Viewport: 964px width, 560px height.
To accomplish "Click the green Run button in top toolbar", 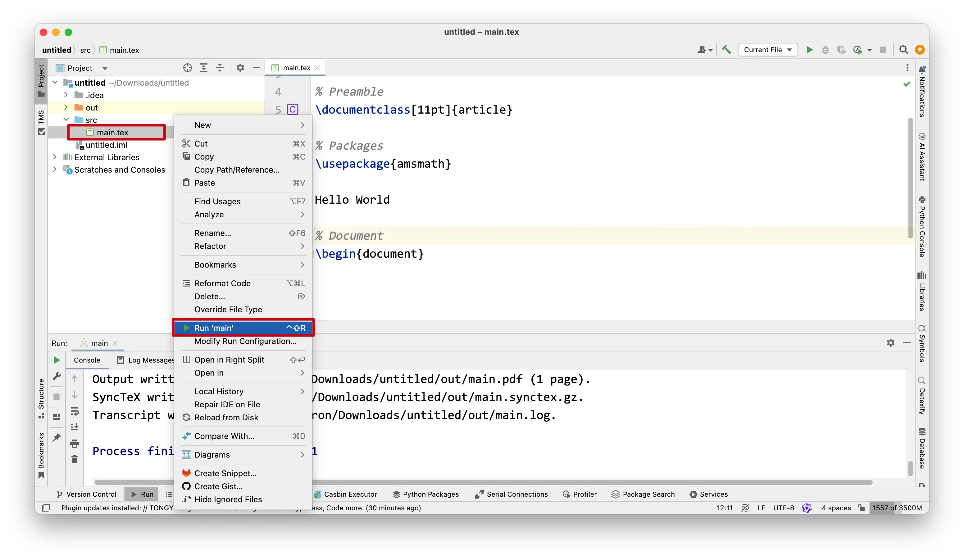I will pyautogui.click(x=809, y=50).
